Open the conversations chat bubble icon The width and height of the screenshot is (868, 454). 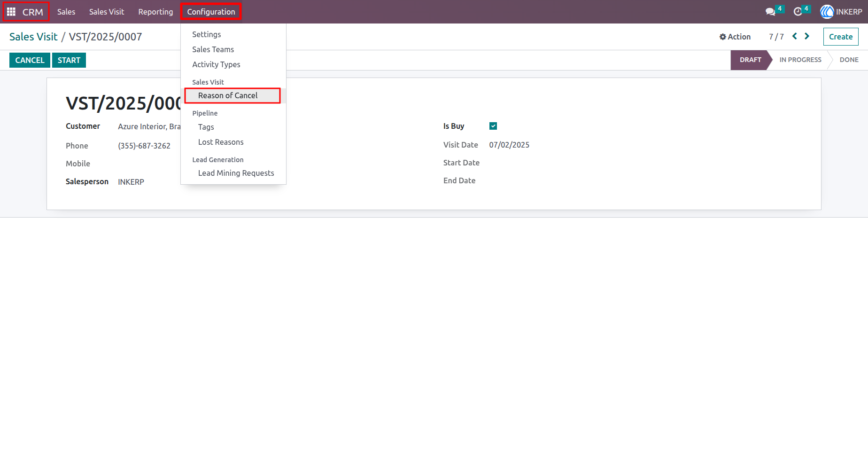[x=770, y=12]
